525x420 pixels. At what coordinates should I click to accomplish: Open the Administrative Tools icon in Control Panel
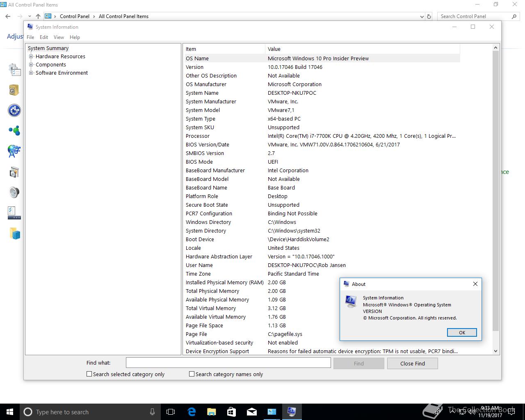coord(14,69)
